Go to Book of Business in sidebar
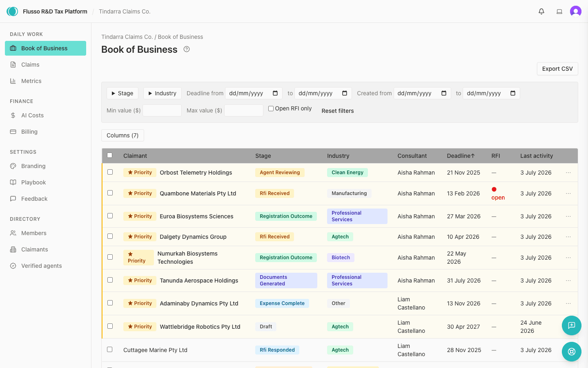 45,48
